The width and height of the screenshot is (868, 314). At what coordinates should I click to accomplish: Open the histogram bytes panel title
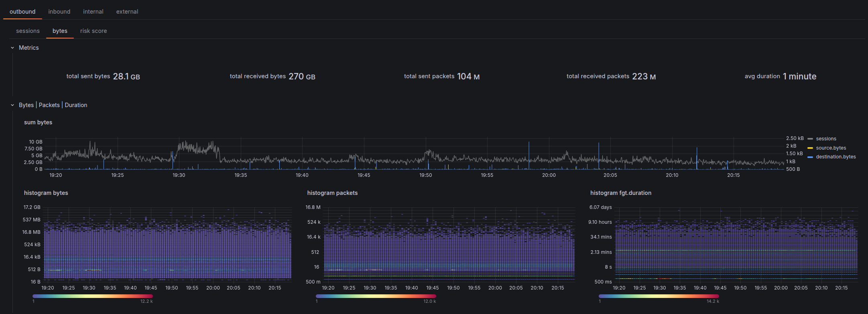pyautogui.click(x=46, y=193)
